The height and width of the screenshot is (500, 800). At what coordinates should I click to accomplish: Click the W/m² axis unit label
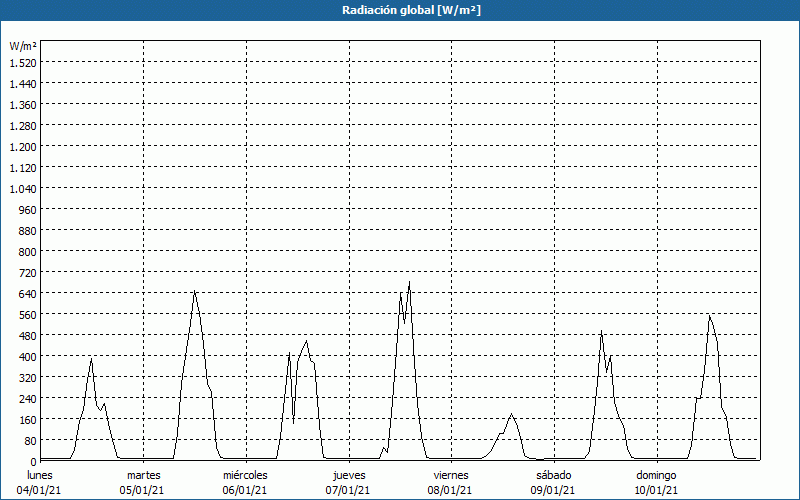coord(23,46)
